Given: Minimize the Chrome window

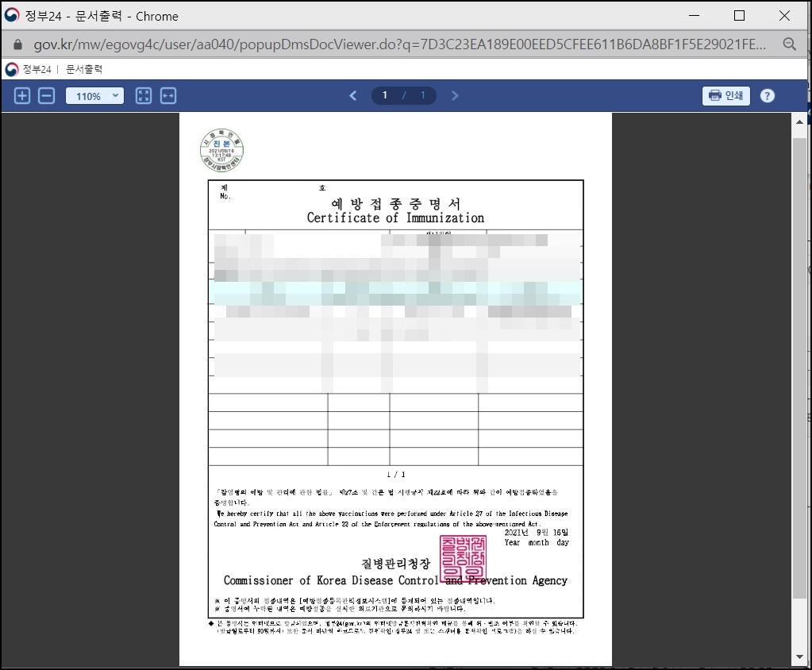Looking at the screenshot, I should click(695, 16).
